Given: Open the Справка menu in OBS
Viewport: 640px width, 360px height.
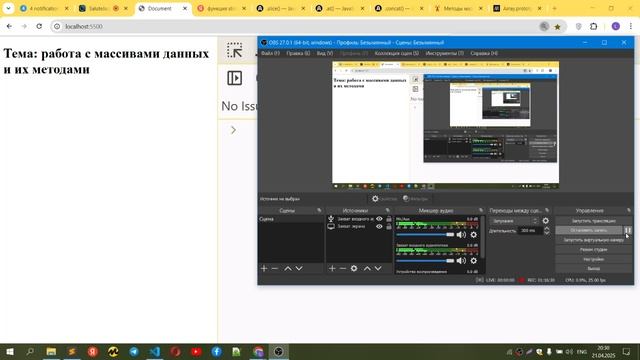Looking at the screenshot, I should tap(484, 53).
